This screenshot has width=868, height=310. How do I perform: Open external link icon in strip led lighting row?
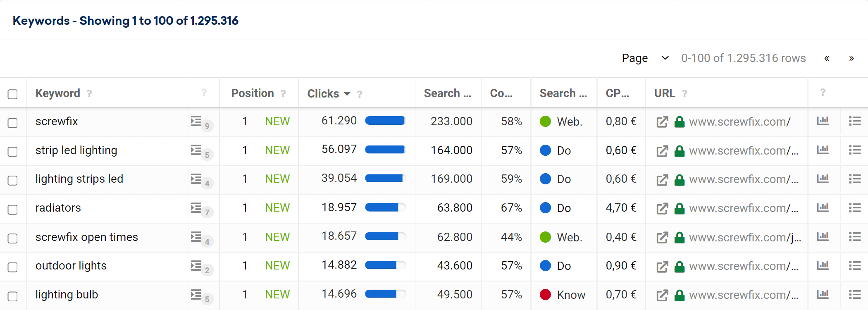[x=662, y=151]
